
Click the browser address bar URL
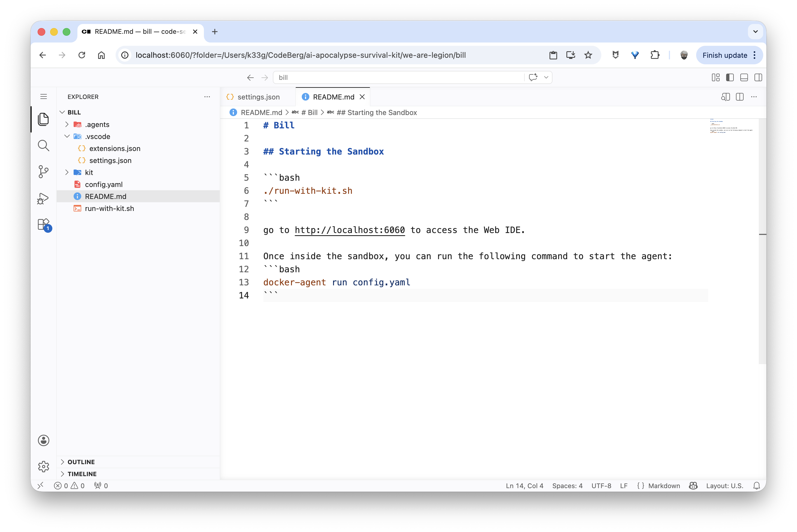(x=301, y=55)
